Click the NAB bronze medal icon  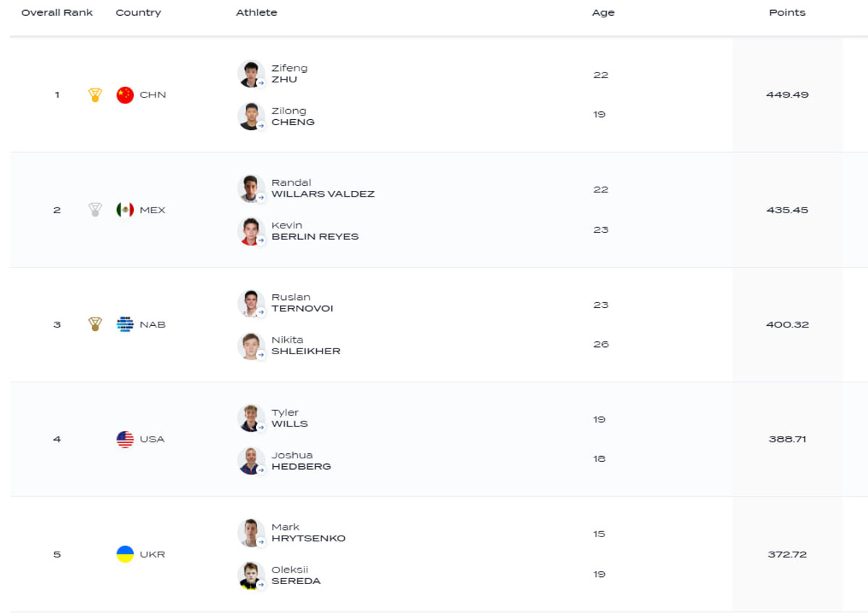(x=95, y=325)
